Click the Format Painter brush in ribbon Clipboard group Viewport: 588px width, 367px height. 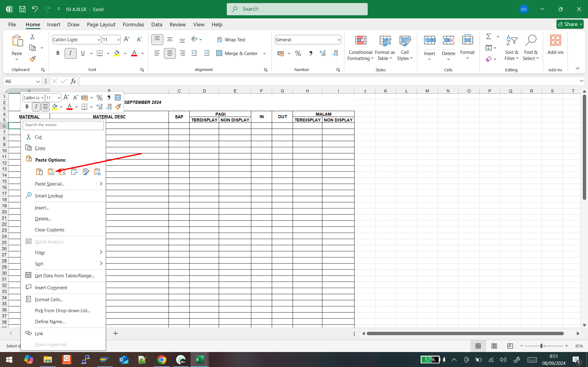tap(32, 59)
